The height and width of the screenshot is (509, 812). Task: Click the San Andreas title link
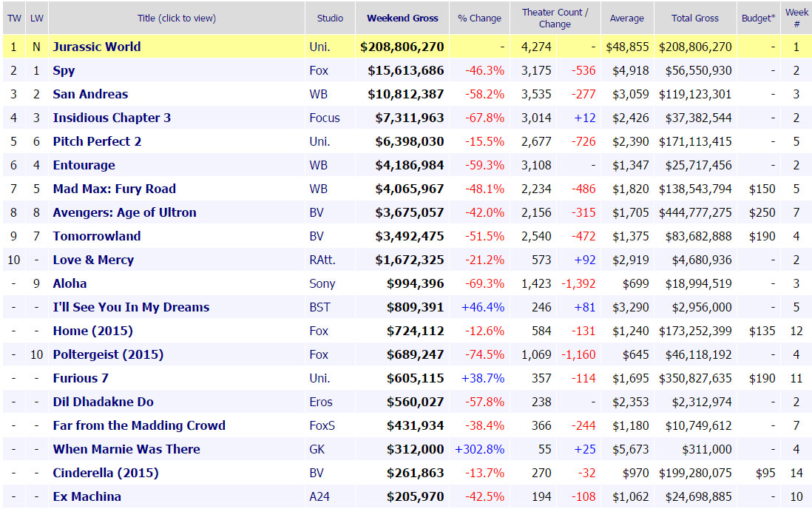pyautogui.click(x=91, y=94)
